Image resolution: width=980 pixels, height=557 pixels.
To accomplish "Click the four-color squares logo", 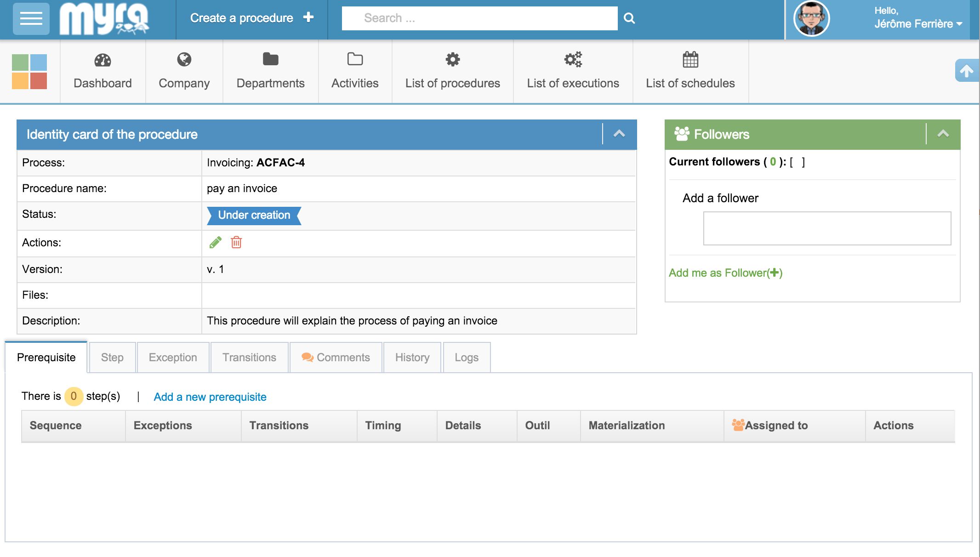I will [x=29, y=71].
